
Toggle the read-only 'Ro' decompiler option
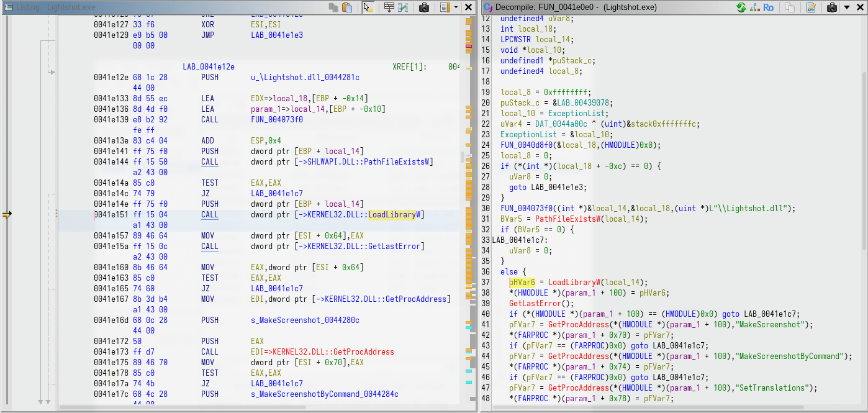769,7
